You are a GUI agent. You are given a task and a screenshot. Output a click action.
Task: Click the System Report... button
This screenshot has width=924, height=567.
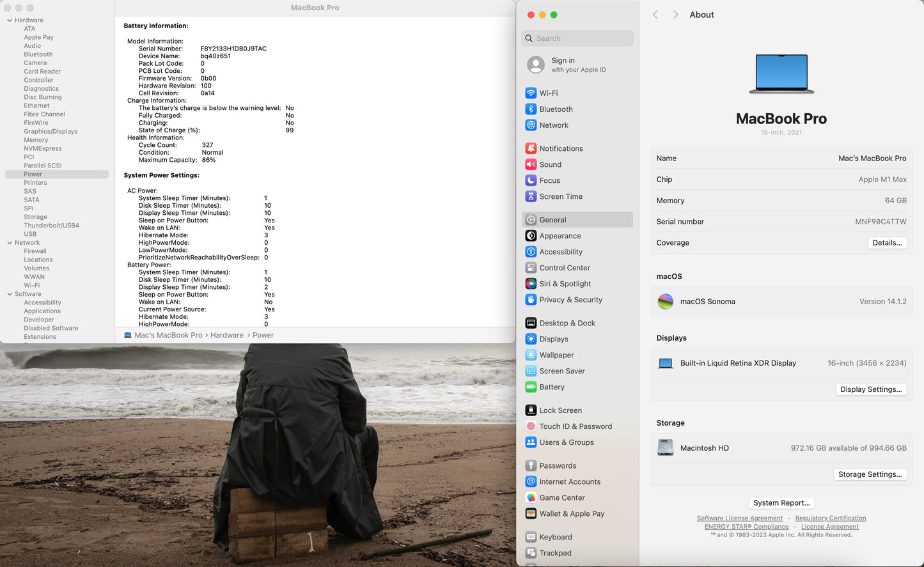coord(781,503)
